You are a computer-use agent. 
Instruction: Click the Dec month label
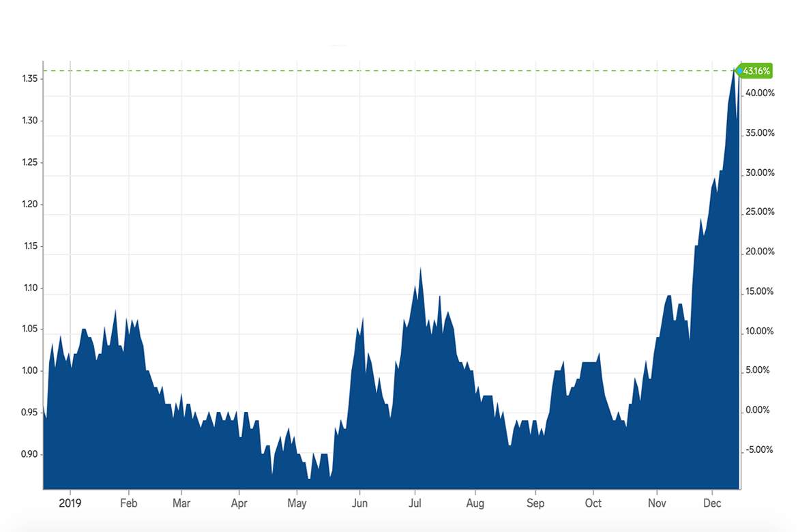click(712, 503)
